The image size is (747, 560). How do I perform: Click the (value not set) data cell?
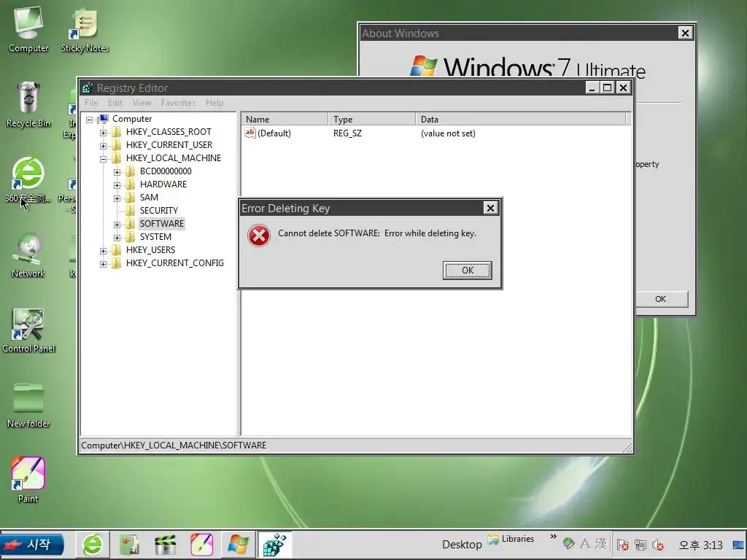(448, 133)
